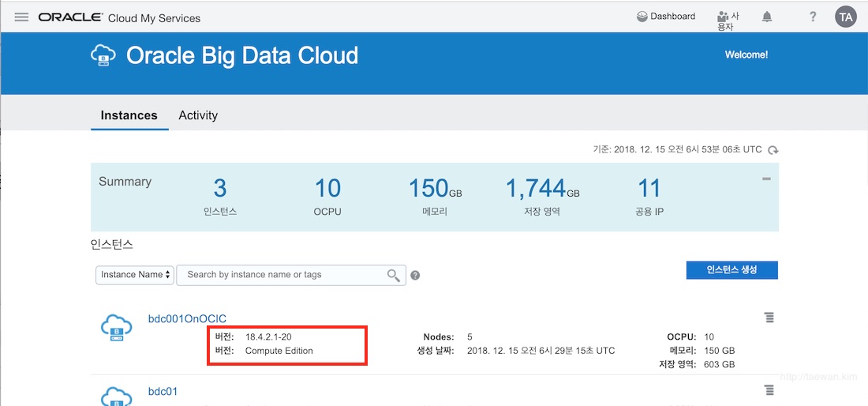Click the bdc001OnOCIC creation date value
This screenshot has width=868, height=406.
(541, 351)
